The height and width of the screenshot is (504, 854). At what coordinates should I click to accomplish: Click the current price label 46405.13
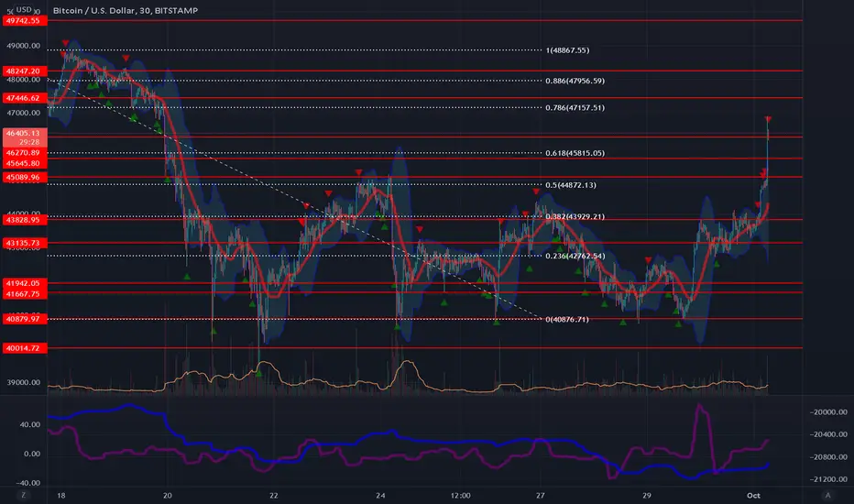pyautogui.click(x=25, y=133)
